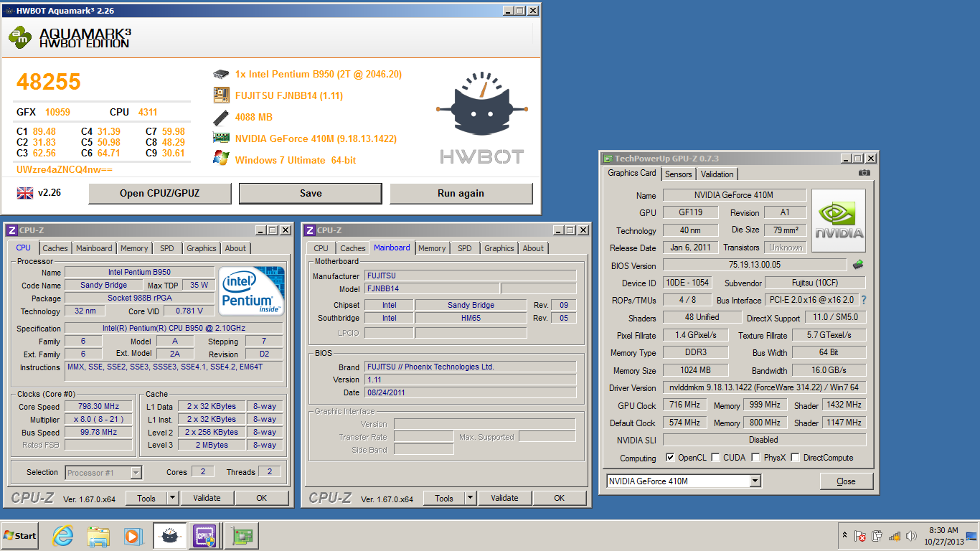The image size is (980, 551).
Task: Click the Start button
Action: [20, 536]
